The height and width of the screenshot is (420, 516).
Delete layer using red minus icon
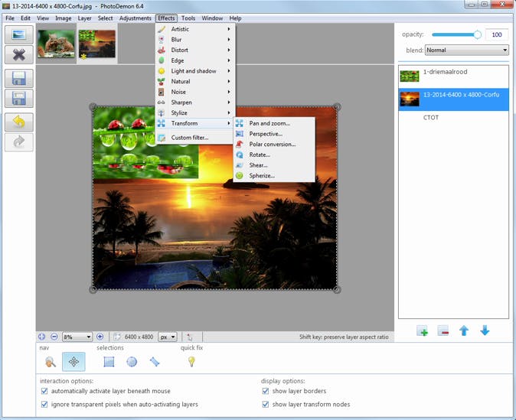tap(443, 330)
